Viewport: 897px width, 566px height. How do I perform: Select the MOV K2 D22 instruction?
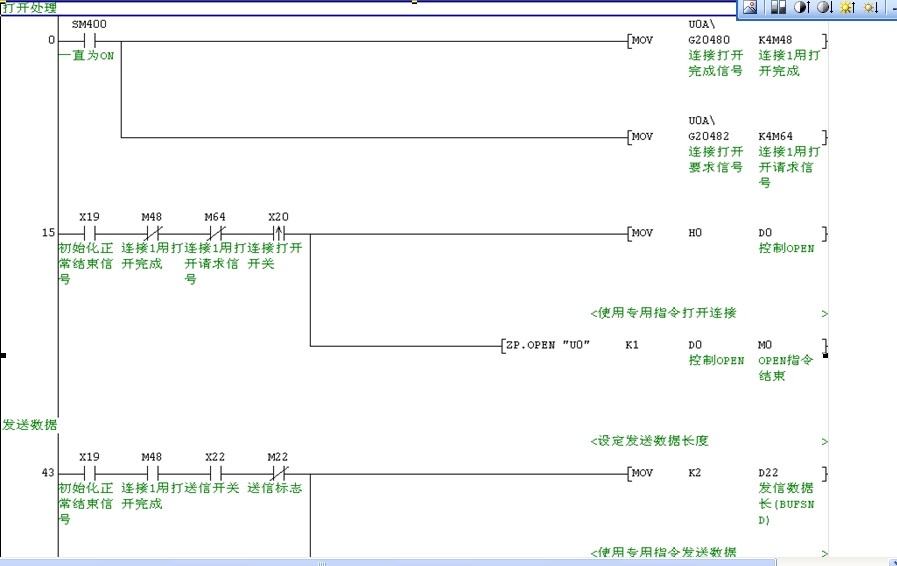coord(641,473)
